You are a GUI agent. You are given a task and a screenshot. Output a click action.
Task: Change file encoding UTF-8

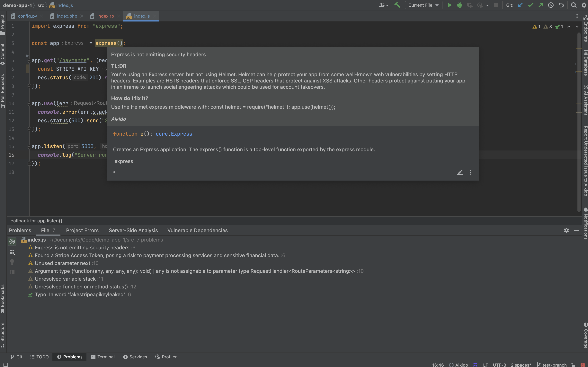click(x=499, y=365)
